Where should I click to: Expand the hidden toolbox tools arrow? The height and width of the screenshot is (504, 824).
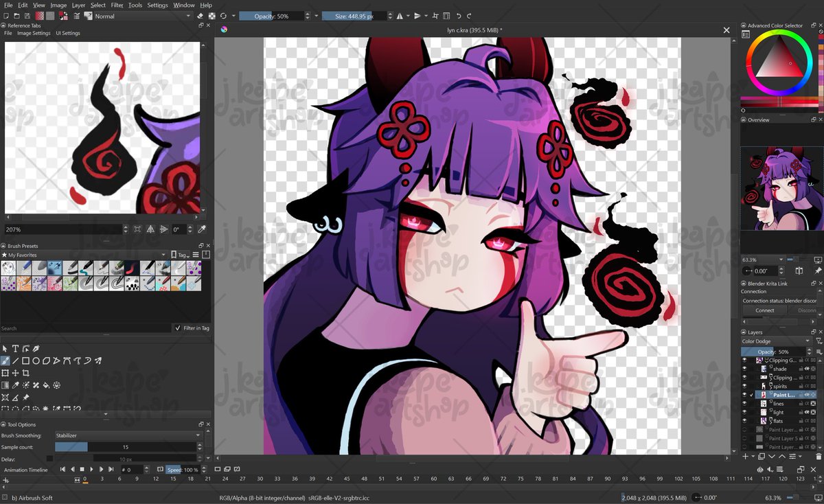click(106, 413)
